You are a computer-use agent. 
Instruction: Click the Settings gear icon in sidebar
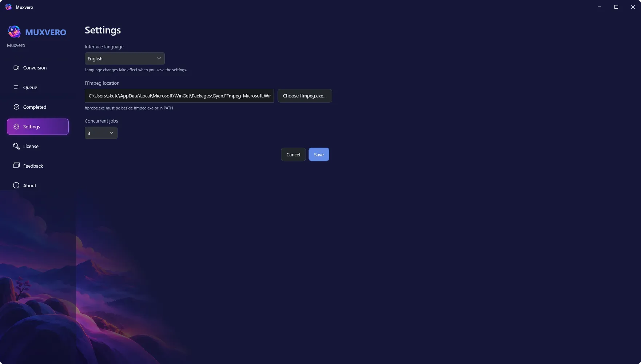(16, 127)
